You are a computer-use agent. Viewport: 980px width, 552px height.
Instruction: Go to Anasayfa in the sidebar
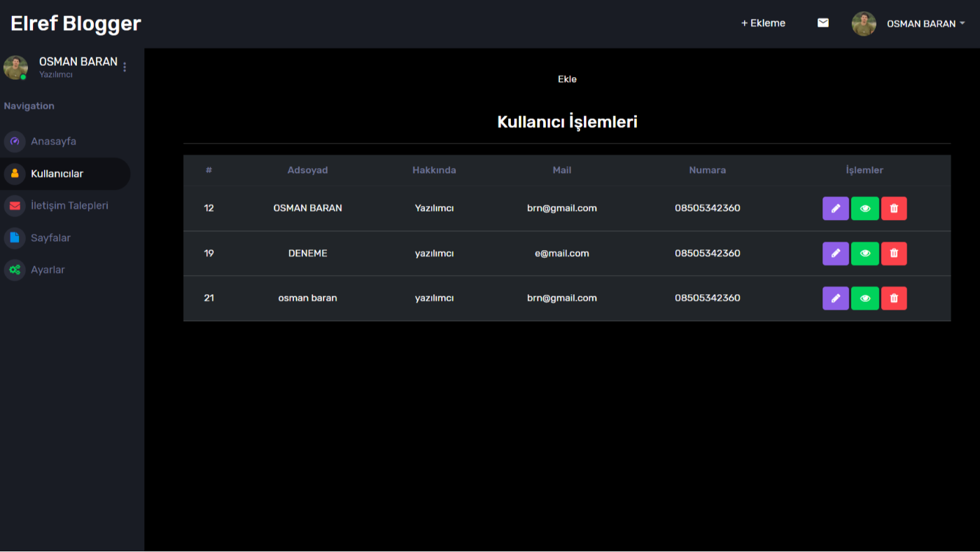click(53, 142)
